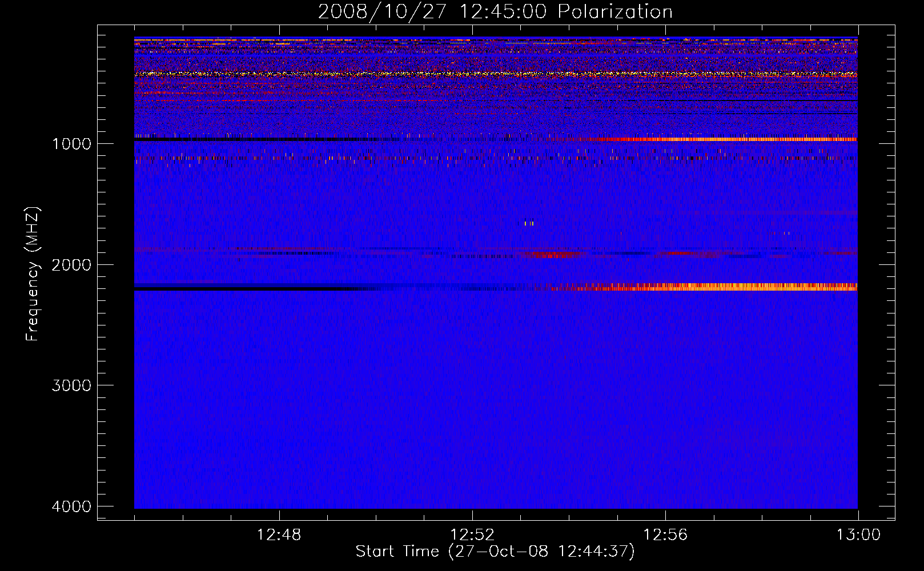The width and height of the screenshot is (924, 571).
Task: Click the 3000 frequency tick label
Action: [71, 385]
